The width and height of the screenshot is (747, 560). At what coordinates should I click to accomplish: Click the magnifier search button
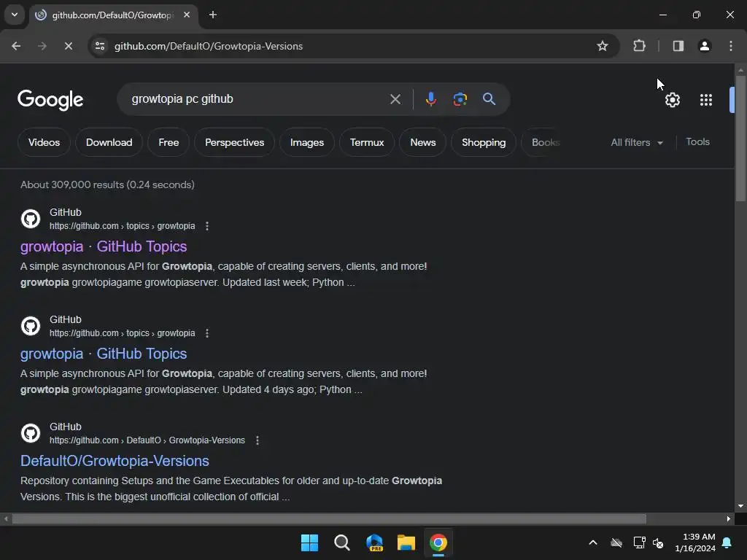489,99
